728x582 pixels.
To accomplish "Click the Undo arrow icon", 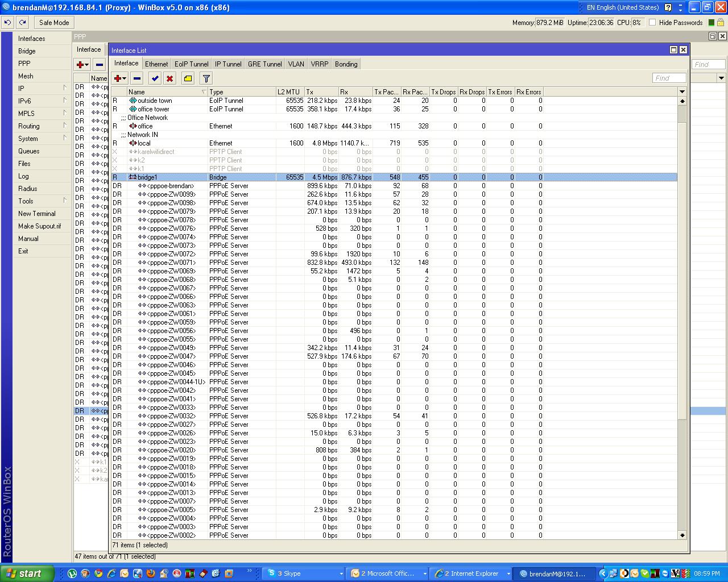I will [7, 22].
